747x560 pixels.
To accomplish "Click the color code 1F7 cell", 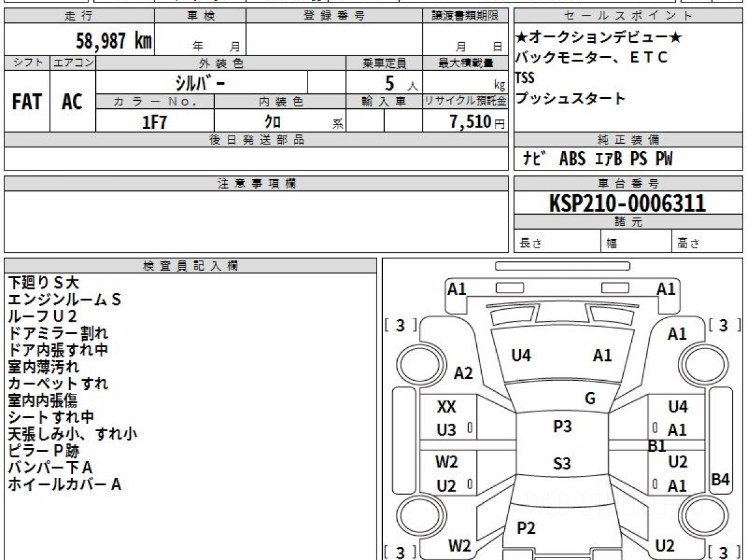I will (x=155, y=122).
